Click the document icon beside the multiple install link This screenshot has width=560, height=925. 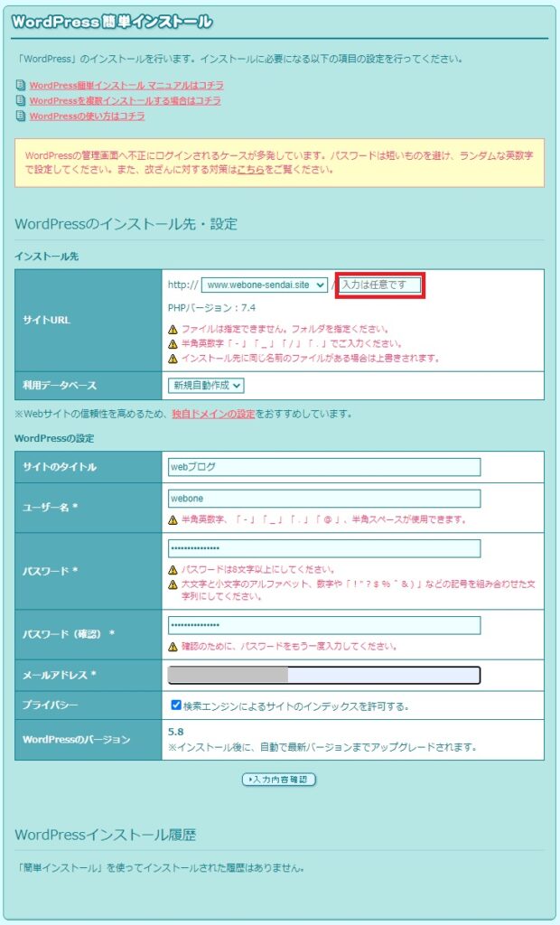pyautogui.click(x=21, y=101)
